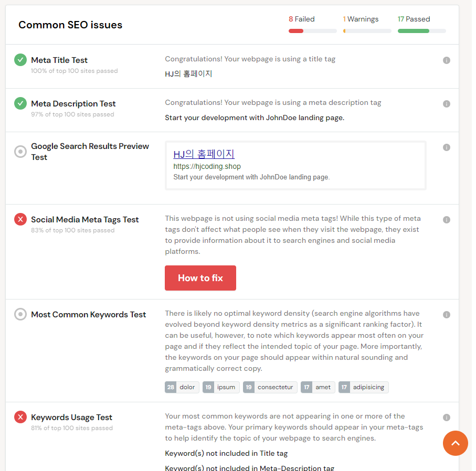Open the HJ의 홈페이지 search preview link
Image resolution: width=476 pixels, height=471 pixels.
pos(204,154)
